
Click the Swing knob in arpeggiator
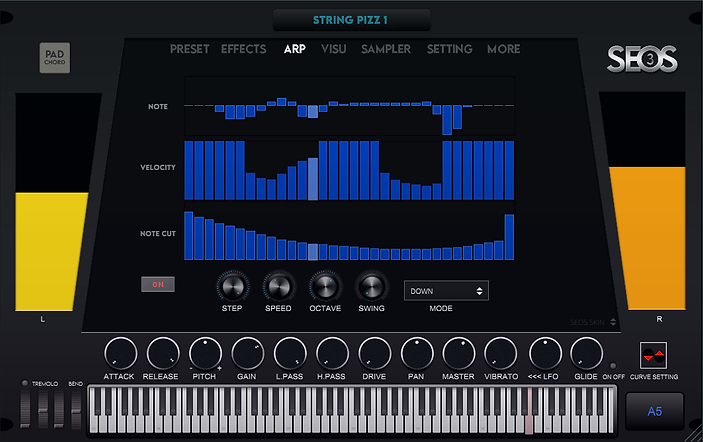point(371,287)
